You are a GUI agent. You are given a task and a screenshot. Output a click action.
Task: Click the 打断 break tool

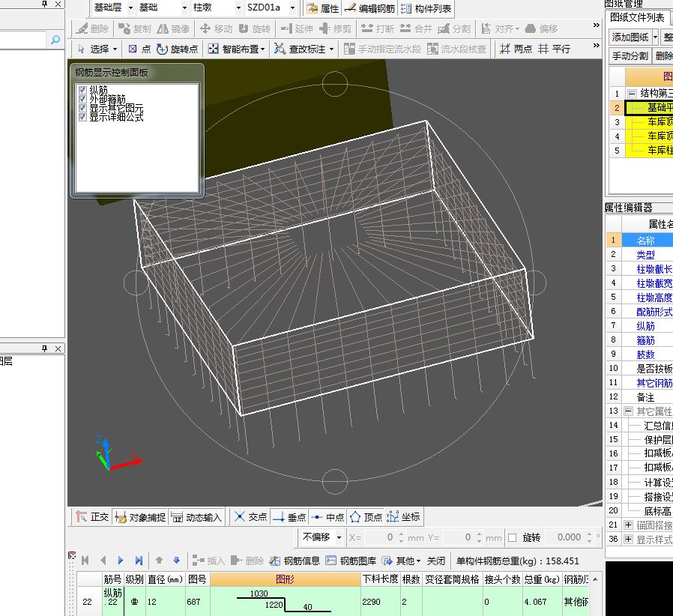[x=377, y=28]
